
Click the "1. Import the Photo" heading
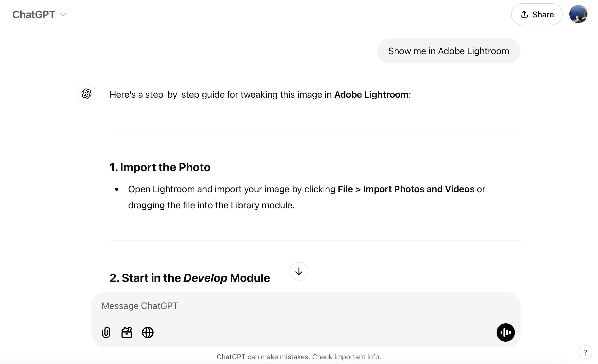pyautogui.click(x=160, y=167)
